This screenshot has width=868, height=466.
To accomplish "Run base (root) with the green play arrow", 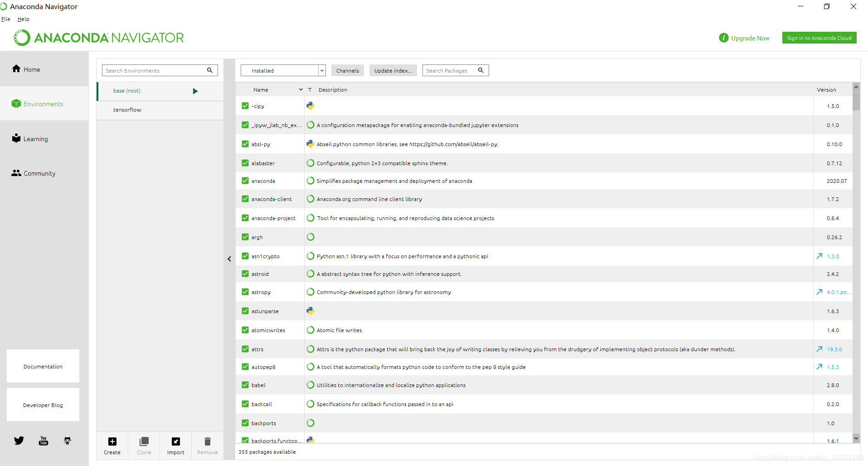I will click(195, 91).
